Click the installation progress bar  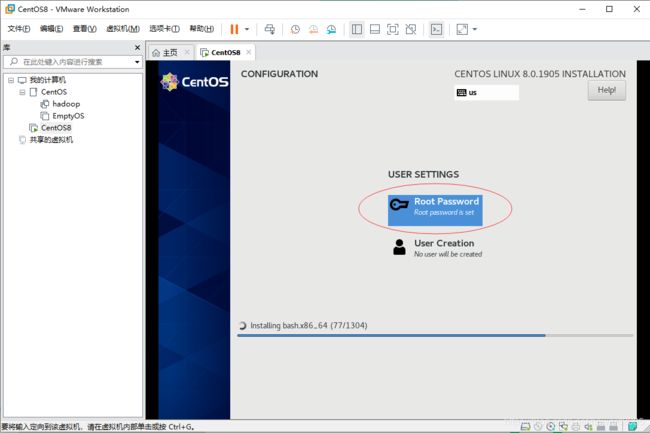(x=435, y=335)
